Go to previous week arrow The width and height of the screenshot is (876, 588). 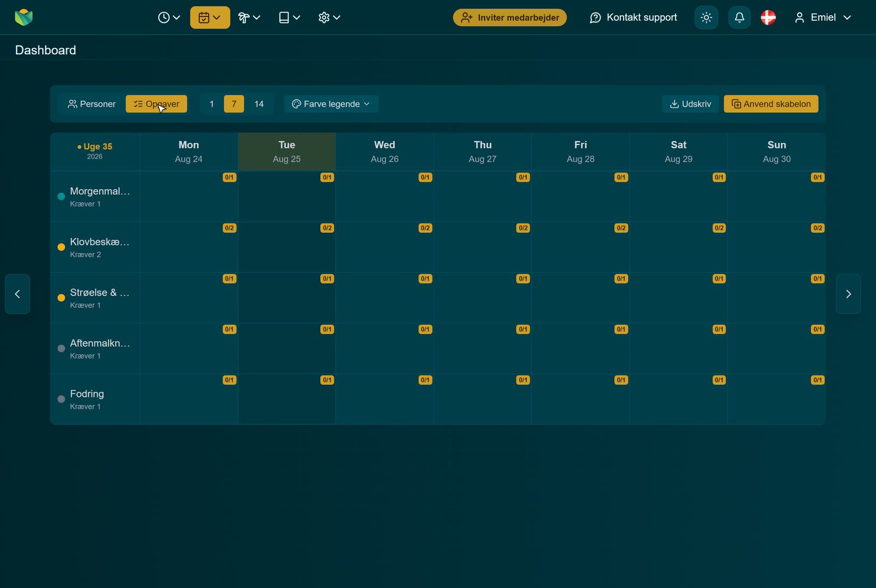click(x=18, y=294)
